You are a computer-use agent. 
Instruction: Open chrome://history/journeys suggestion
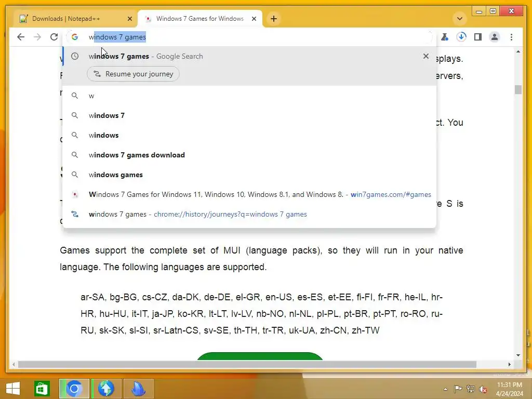tap(249, 214)
